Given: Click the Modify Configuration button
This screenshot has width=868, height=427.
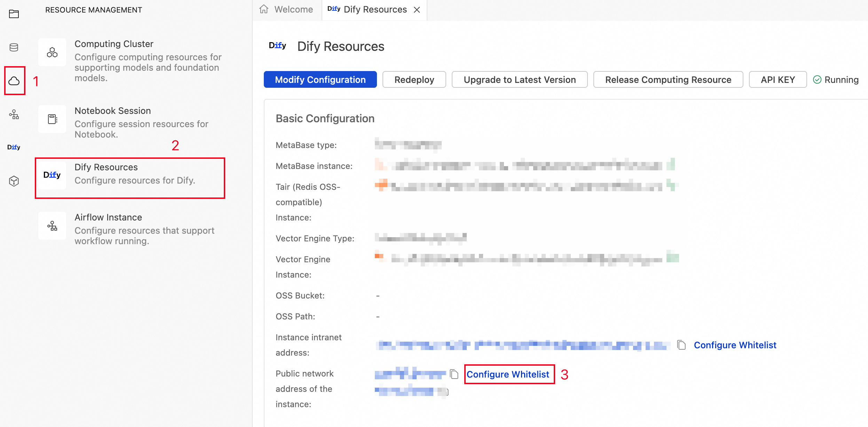Looking at the screenshot, I should tap(320, 80).
